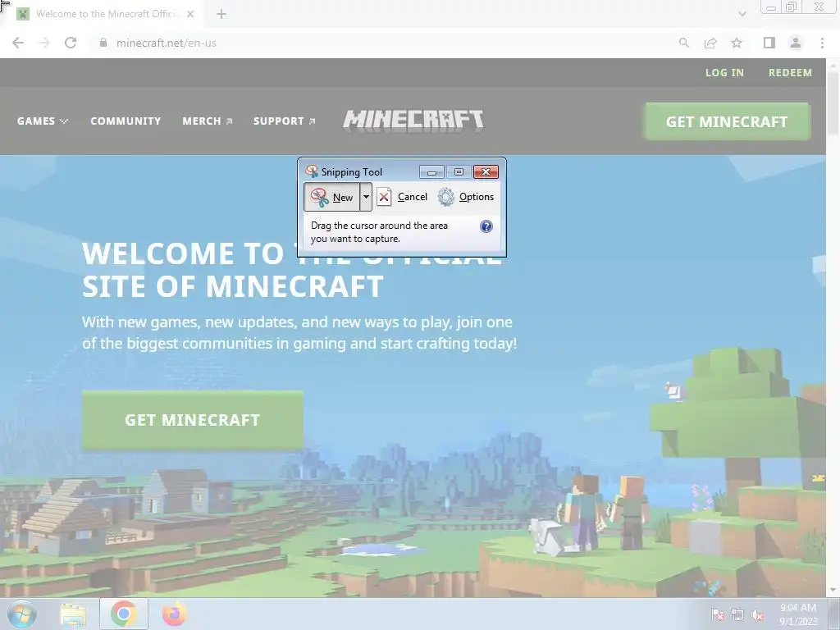Screen dimensions: 840x630
Task: Click the zoom magnifier icon in address bar
Action: point(684,43)
